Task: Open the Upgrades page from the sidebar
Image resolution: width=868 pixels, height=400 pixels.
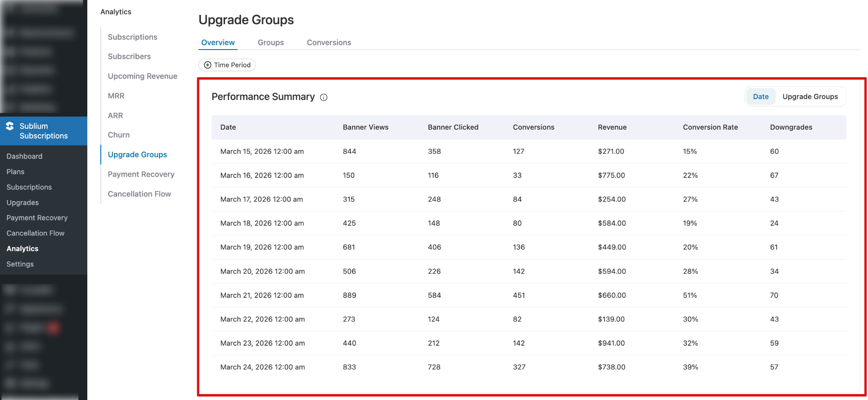Action: (22, 203)
